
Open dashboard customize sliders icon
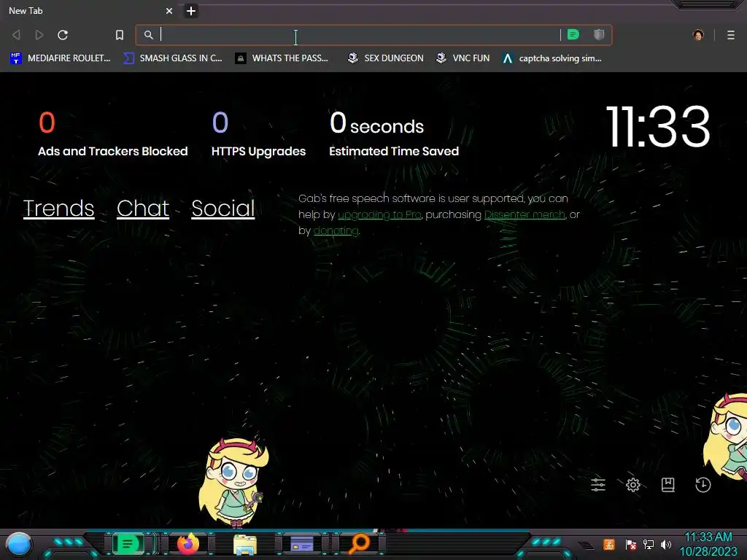(x=598, y=485)
